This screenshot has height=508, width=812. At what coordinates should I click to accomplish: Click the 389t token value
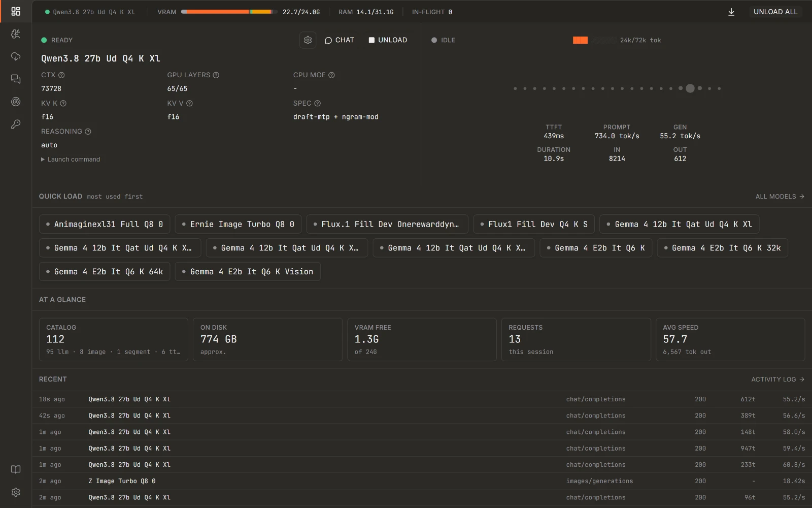click(748, 416)
